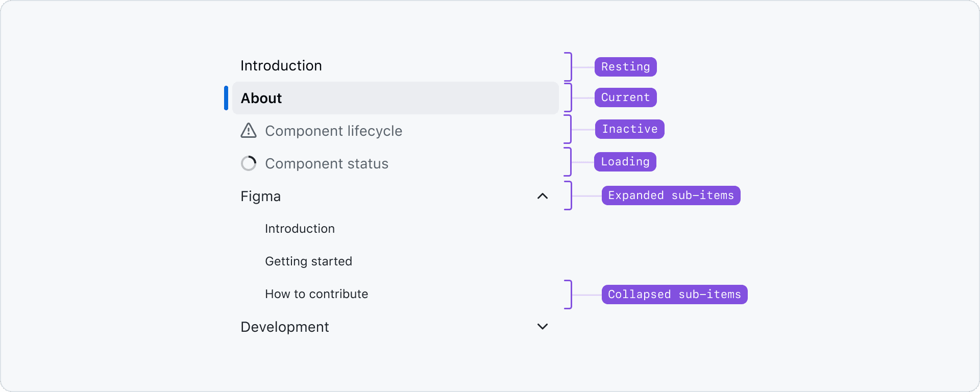Click the Figma section label
This screenshot has width=980, height=392.
click(260, 197)
